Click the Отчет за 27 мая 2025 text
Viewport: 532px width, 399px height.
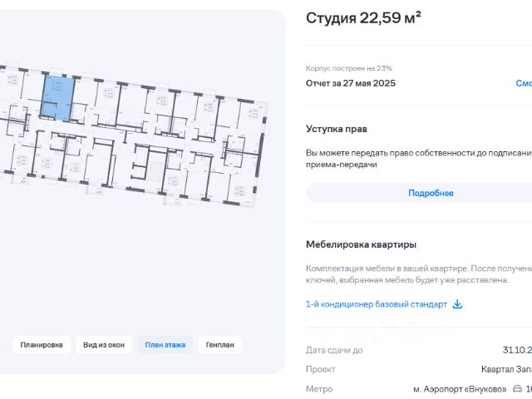coord(351,83)
